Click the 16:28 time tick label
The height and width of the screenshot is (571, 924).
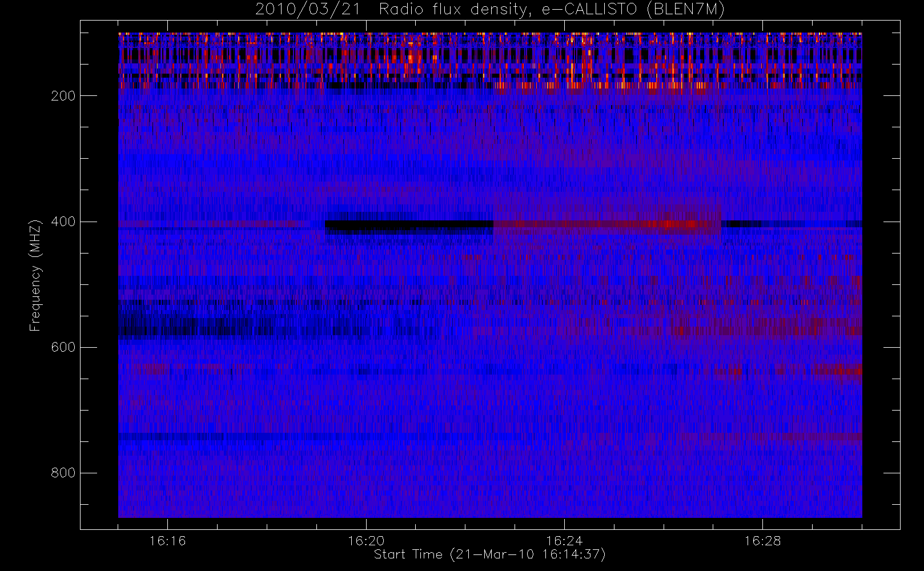(762, 541)
